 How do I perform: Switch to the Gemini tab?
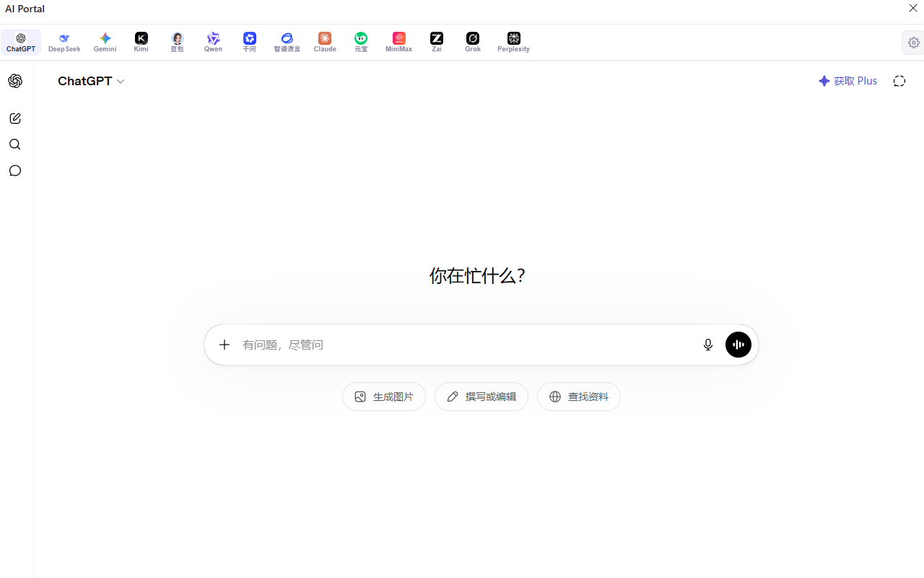click(x=105, y=43)
